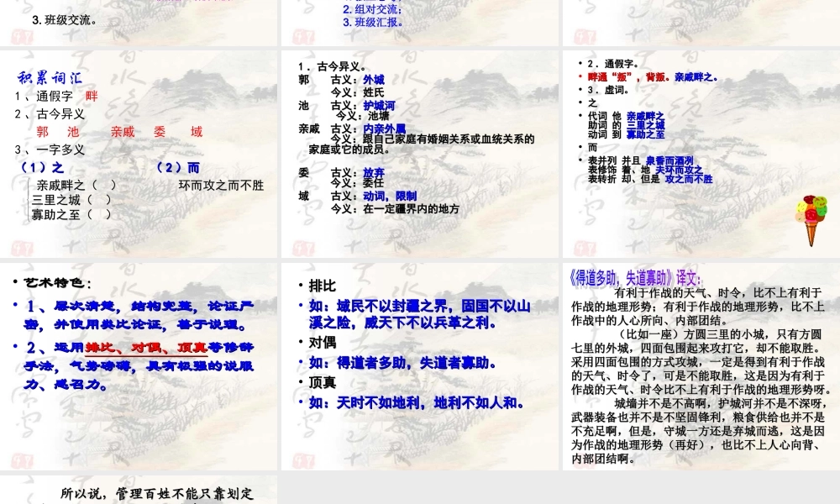Click the text 3、一字多义
This screenshot has height=504, width=840.
[50, 150]
